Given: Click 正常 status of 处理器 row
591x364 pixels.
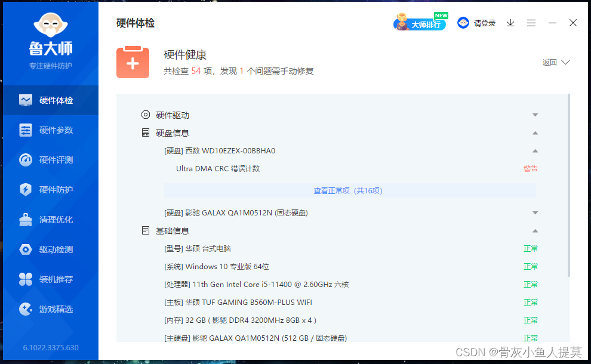Looking at the screenshot, I should click(x=530, y=285).
